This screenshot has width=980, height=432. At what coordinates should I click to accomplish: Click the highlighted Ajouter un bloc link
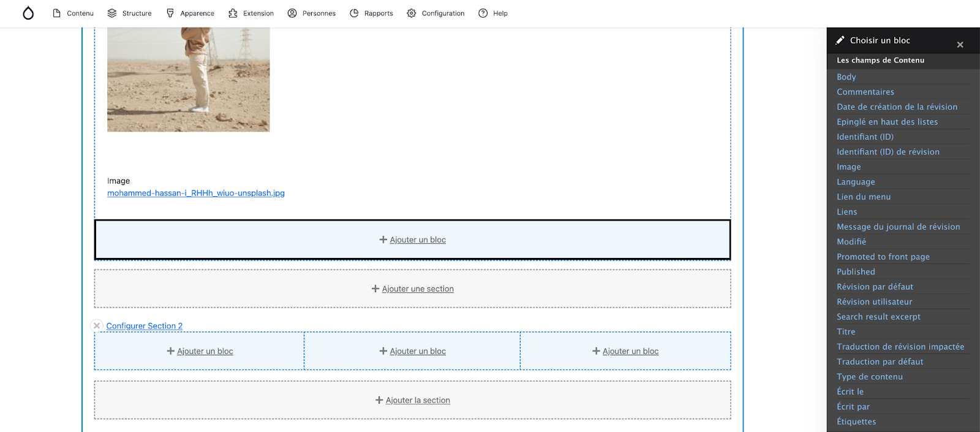point(418,240)
